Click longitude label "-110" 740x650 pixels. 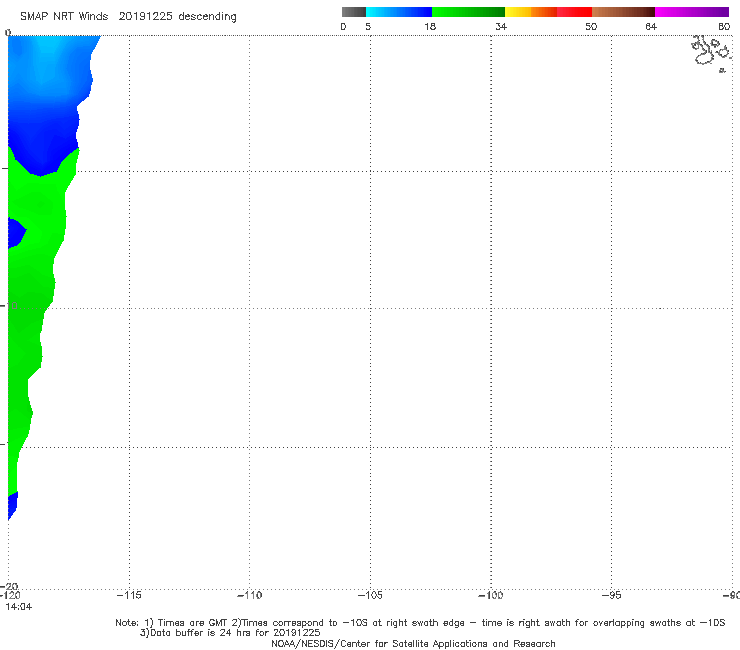point(249,595)
